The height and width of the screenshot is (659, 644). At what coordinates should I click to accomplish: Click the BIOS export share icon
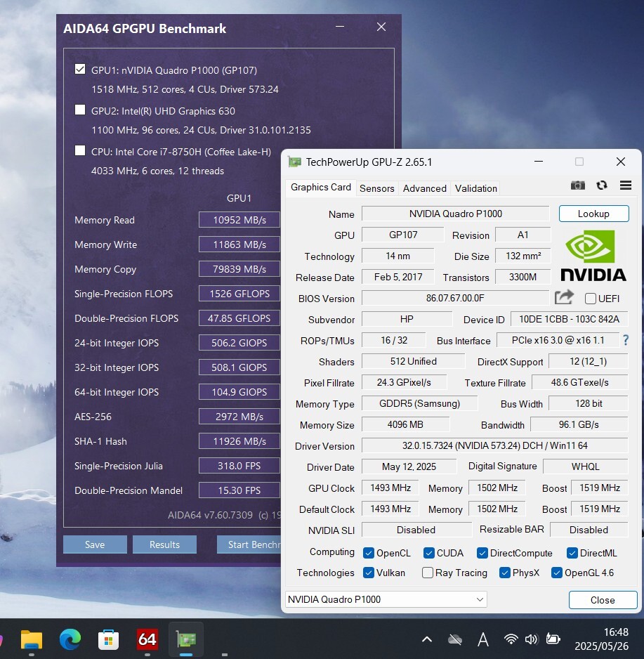[564, 297]
